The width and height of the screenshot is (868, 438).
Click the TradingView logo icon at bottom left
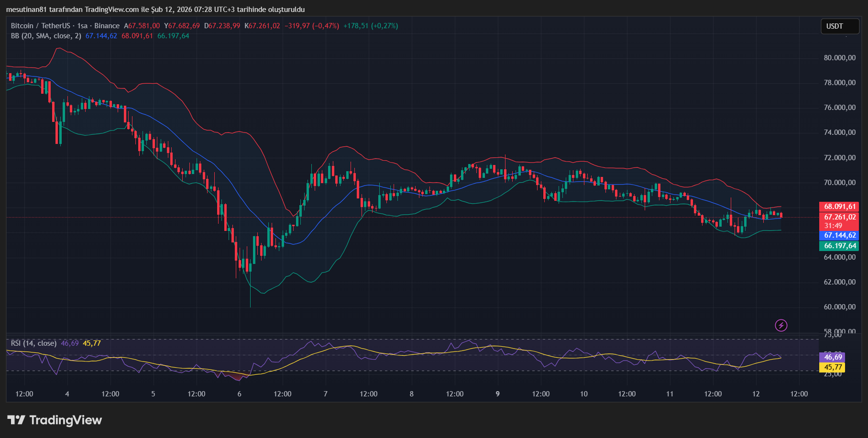click(16, 420)
